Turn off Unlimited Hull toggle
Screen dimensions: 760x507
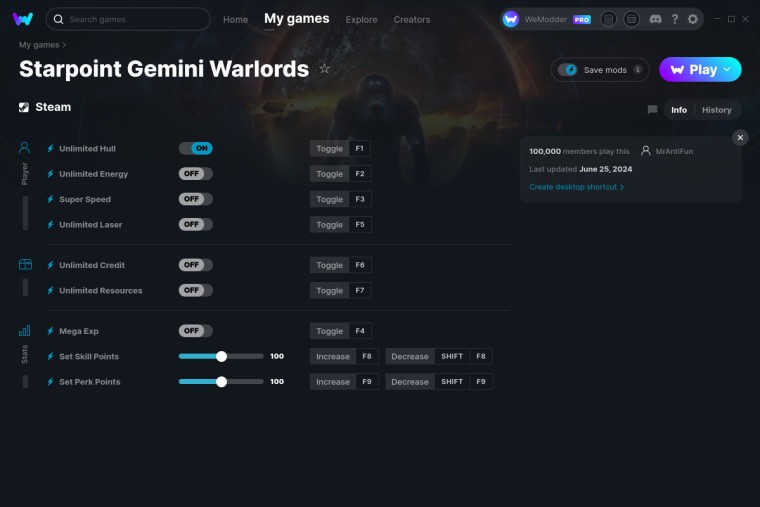[196, 148]
